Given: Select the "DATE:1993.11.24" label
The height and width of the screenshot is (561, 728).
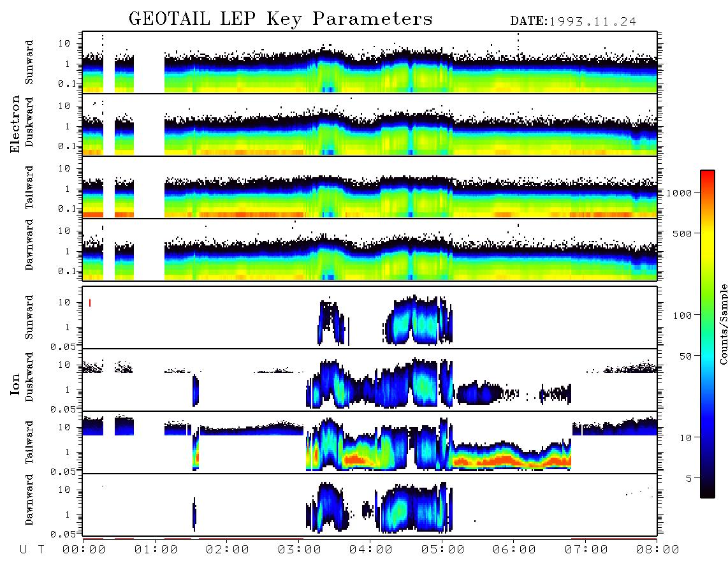Looking at the screenshot, I should (573, 21).
